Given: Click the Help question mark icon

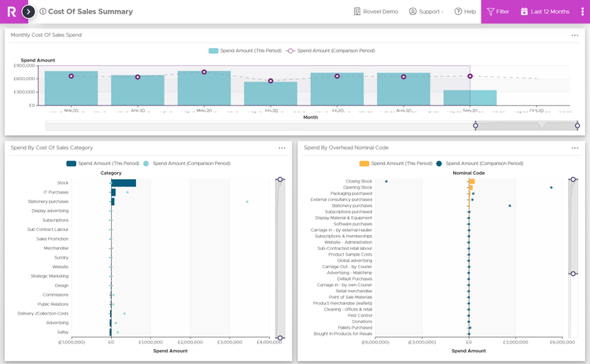Looking at the screenshot, I should point(458,12).
